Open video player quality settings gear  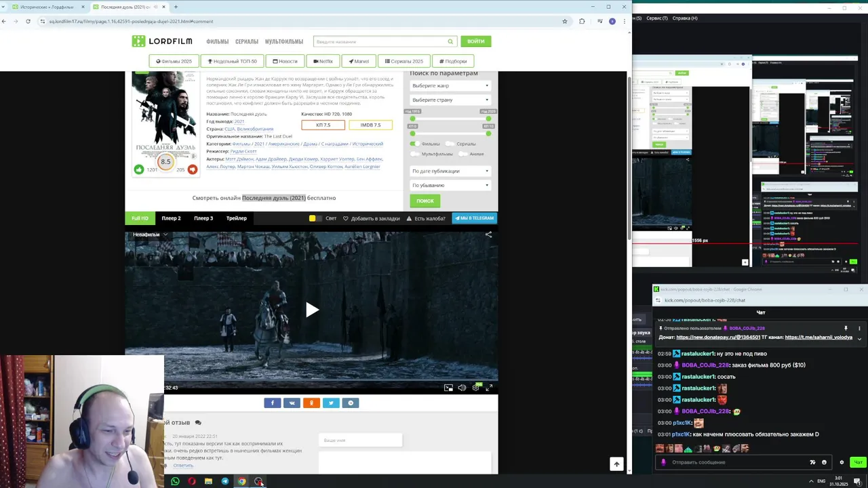[475, 388]
